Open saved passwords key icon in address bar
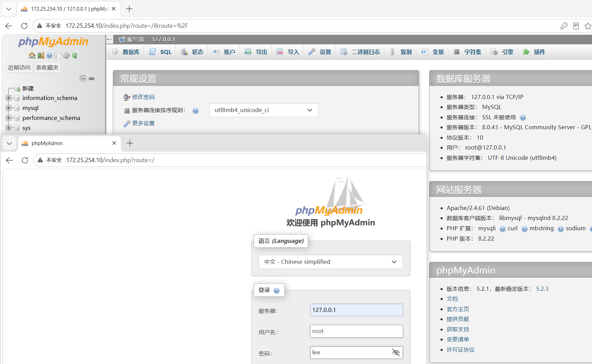Viewport: 592px width, 364px height. pyautogui.click(x=564, y=26)
